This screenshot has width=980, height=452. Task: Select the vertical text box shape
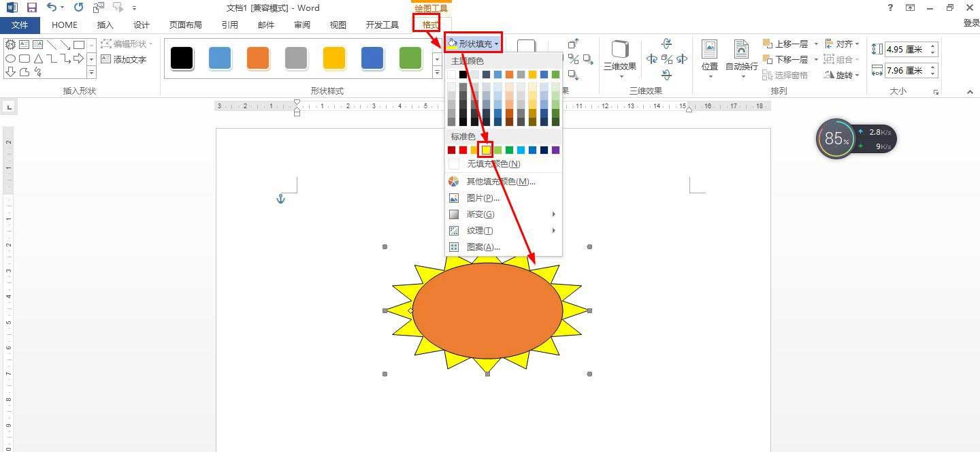(37, 45)
